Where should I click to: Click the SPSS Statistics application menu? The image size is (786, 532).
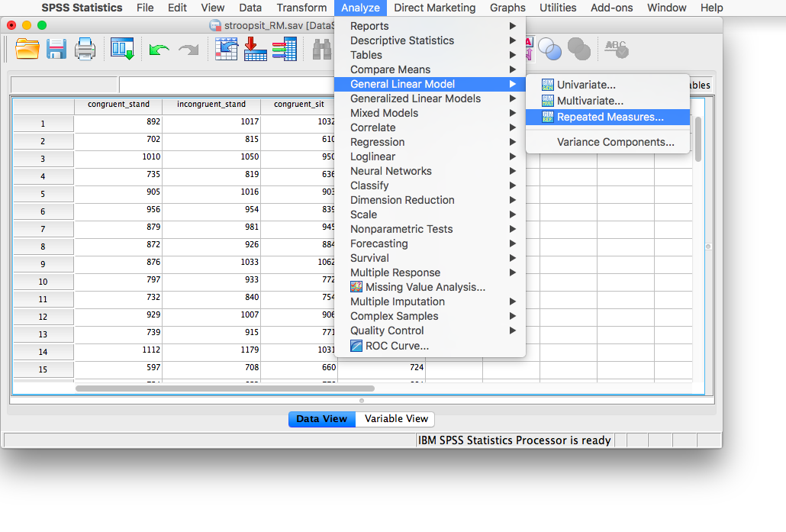[82, 8]
